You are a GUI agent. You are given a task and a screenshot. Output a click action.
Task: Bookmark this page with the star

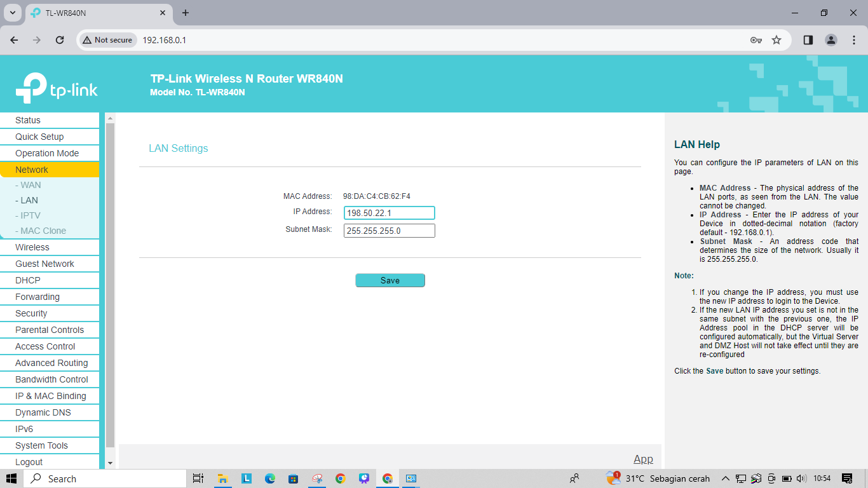click(776, 40)
